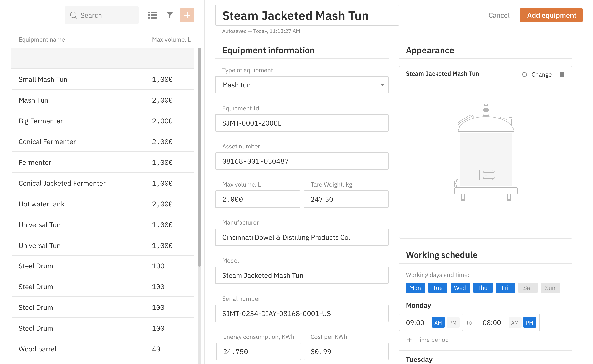Click the Change appearance link

coord(541,75)
